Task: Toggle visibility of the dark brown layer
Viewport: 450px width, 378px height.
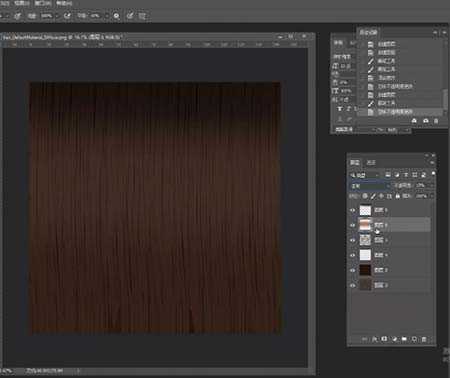Action: pyautogui.click(x=352, y=270)
